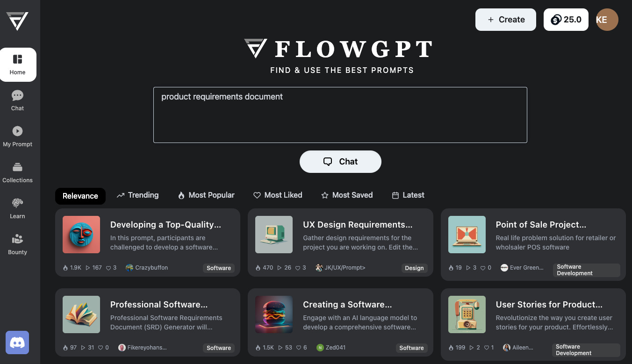This screenshot has height=364, width=632.
Task: Click the JK/UX/Prompt> author avatar
Action: click(319, 268)
